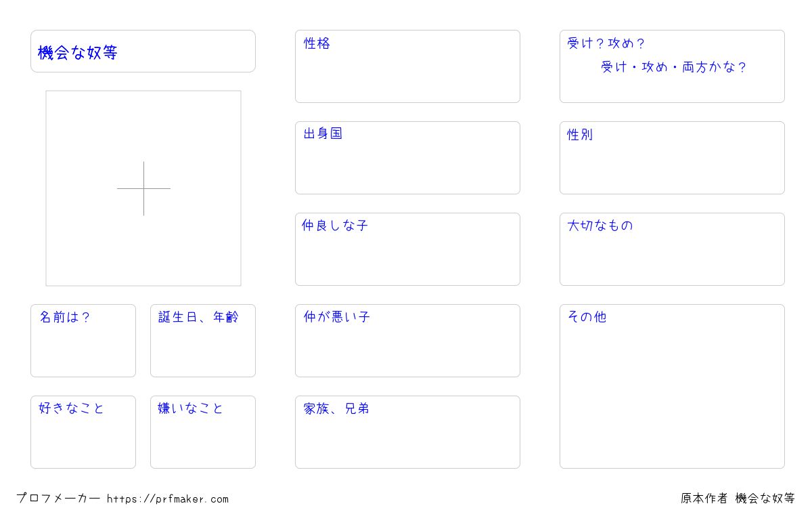The image size is (812, 508).
Task: Click the 名前は？ box
Action: [x=83, y=341]
